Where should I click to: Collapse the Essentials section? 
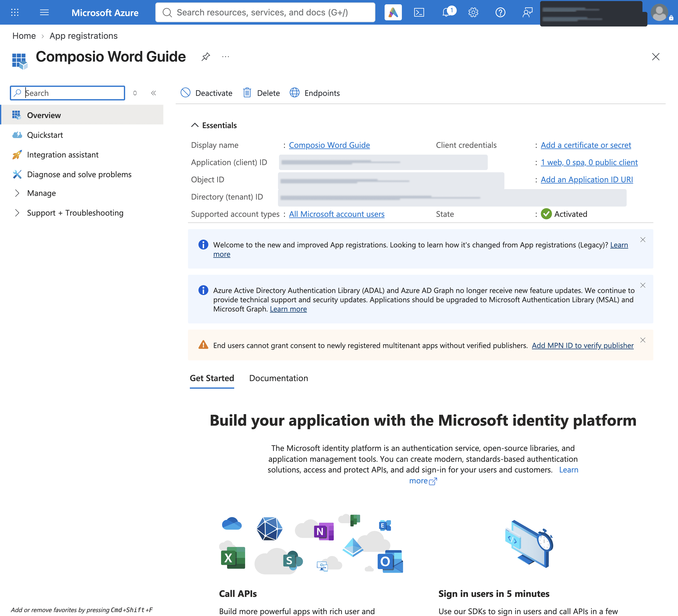pos(214,125)
